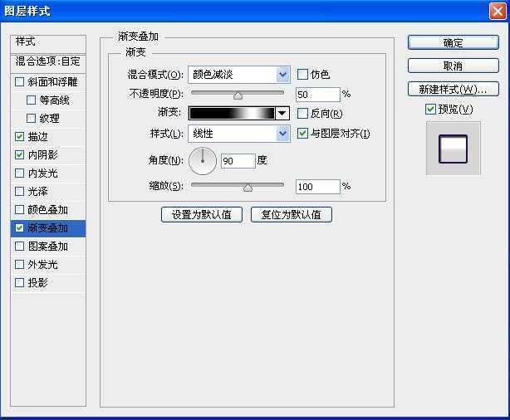Viewport: 510px width, 420px height.
Task: Select the 内阴影 label in style list
Action: [x=43, y=154]
